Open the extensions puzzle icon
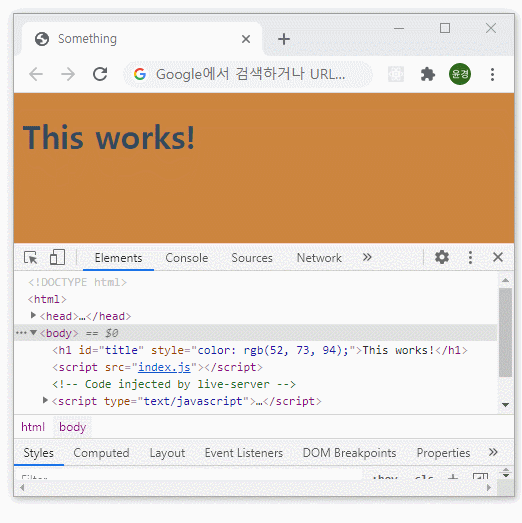The width and height of the screenshot is (522, 523). 427,74
